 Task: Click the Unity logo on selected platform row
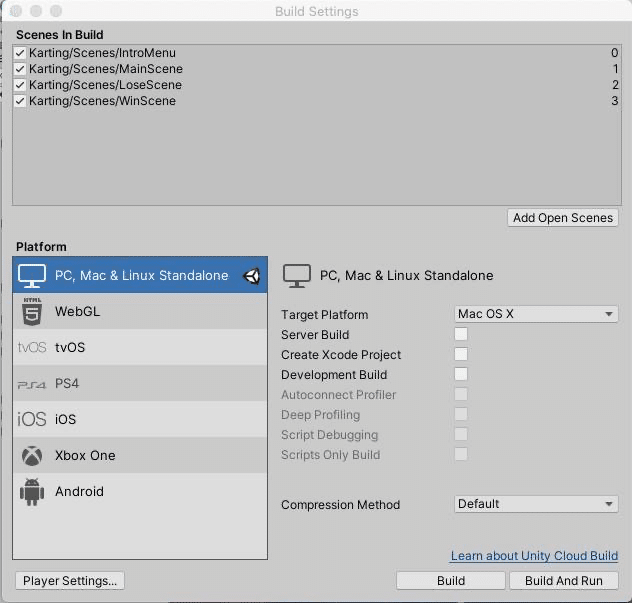click(x=252, y=276)
